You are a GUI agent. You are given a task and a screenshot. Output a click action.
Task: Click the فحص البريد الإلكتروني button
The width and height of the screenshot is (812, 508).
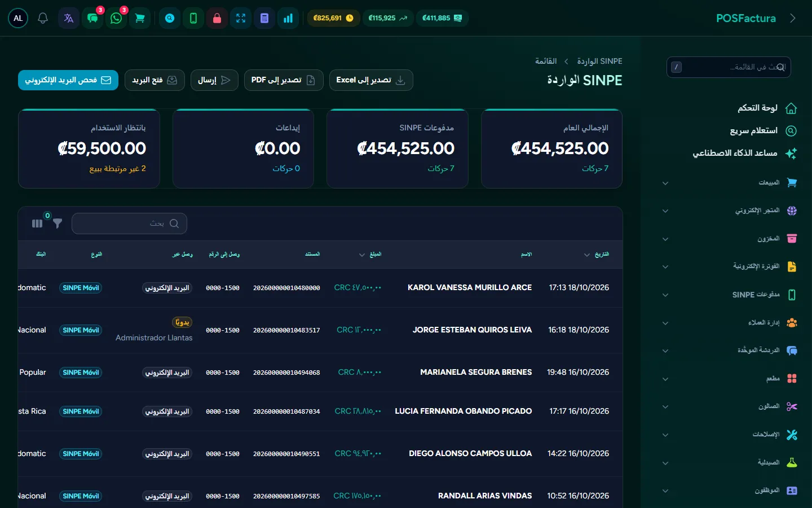click(x=68, y=80)
